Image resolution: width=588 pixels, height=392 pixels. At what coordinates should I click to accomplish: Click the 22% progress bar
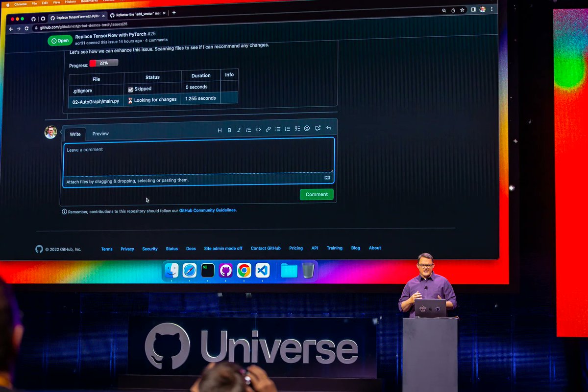point(104,63)
